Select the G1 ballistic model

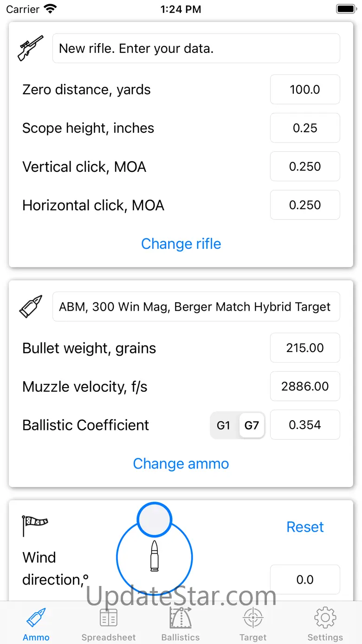pos(224,425)
